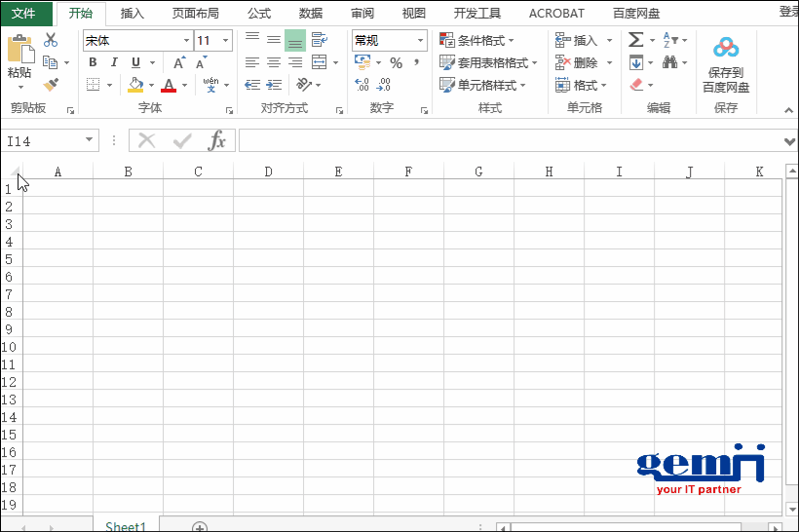
Task: Open the 常规 number format dropdown
Action: coord(421,41)
